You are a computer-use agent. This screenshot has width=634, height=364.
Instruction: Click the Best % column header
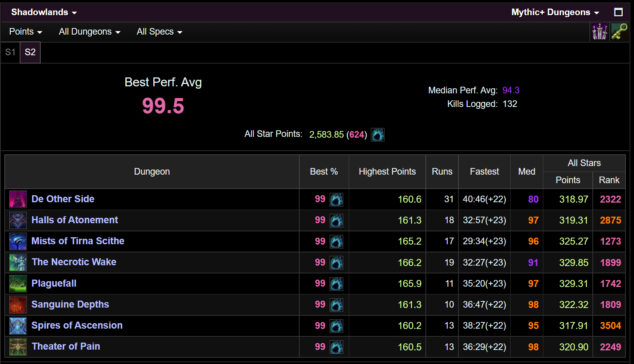pos(324,171)
